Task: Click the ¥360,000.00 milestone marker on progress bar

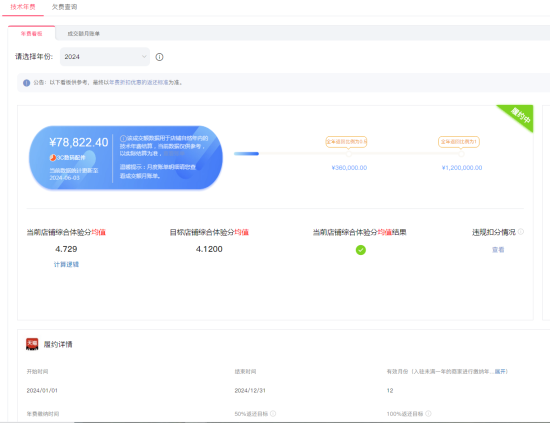Action: 348,154
